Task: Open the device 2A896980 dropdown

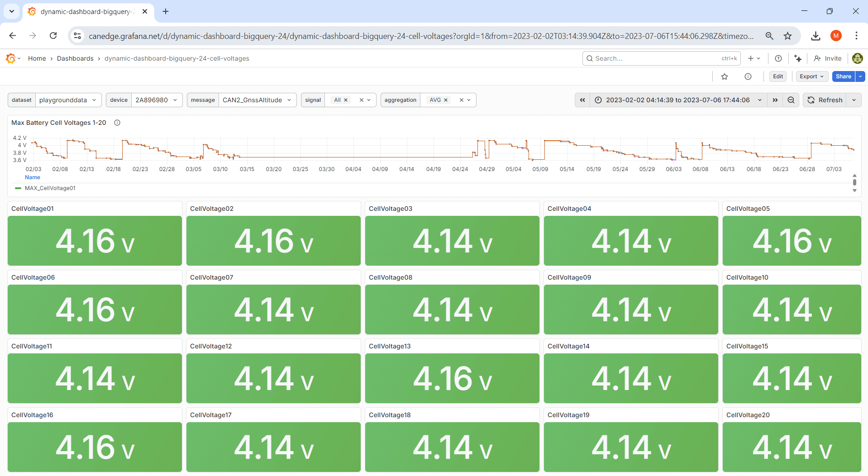Action: pos(156,100)
